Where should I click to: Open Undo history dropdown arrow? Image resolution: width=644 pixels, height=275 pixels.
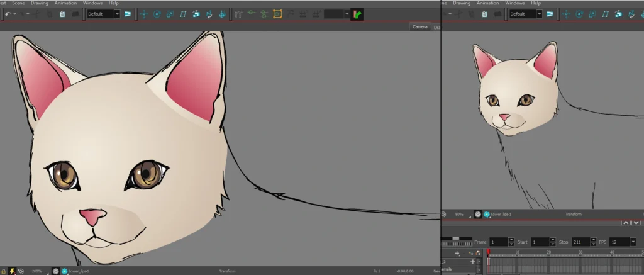[x=15, y=14]
